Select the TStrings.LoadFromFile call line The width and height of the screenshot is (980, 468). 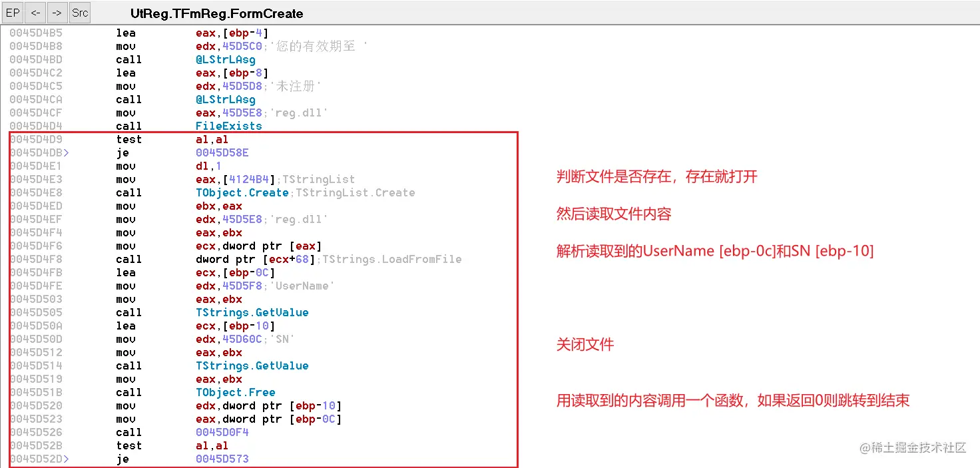[236, 259]
